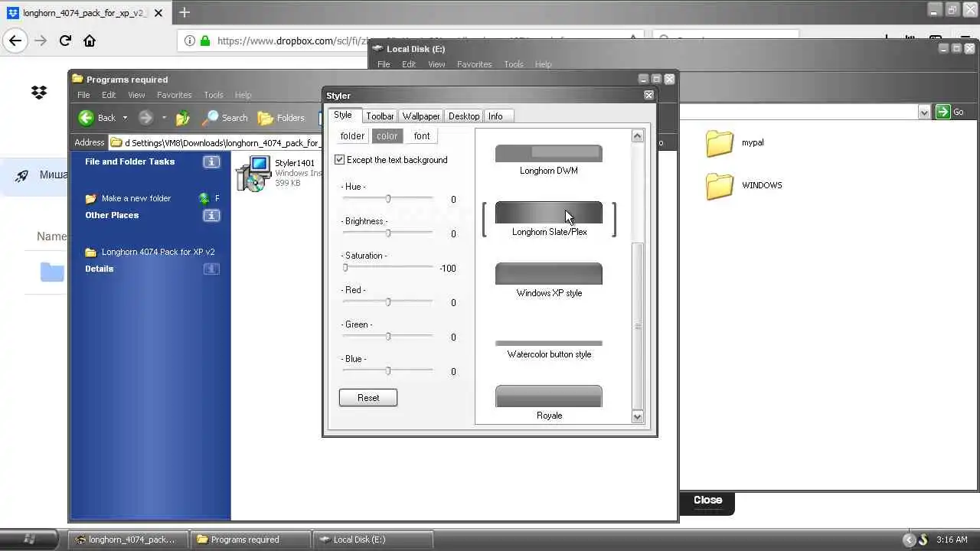The width and height of the screenshot is (980, 551).
Task: Click the blue folder icon on Dropbox page
Action: (x=52, y=272)
